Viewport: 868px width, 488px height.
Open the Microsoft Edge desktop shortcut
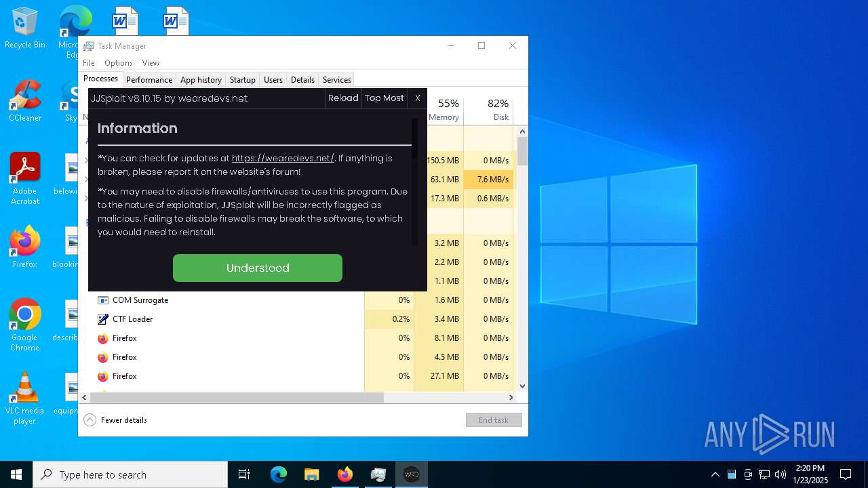click(75, 22)
